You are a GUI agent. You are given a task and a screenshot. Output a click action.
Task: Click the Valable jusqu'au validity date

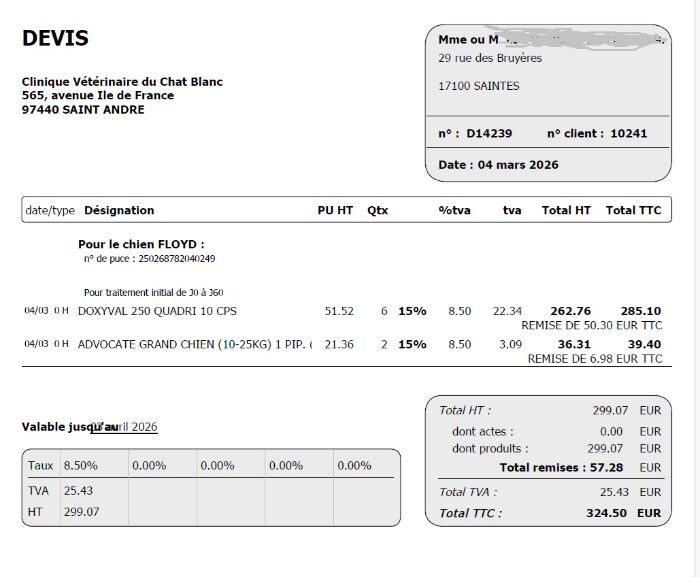pos(124,427)
